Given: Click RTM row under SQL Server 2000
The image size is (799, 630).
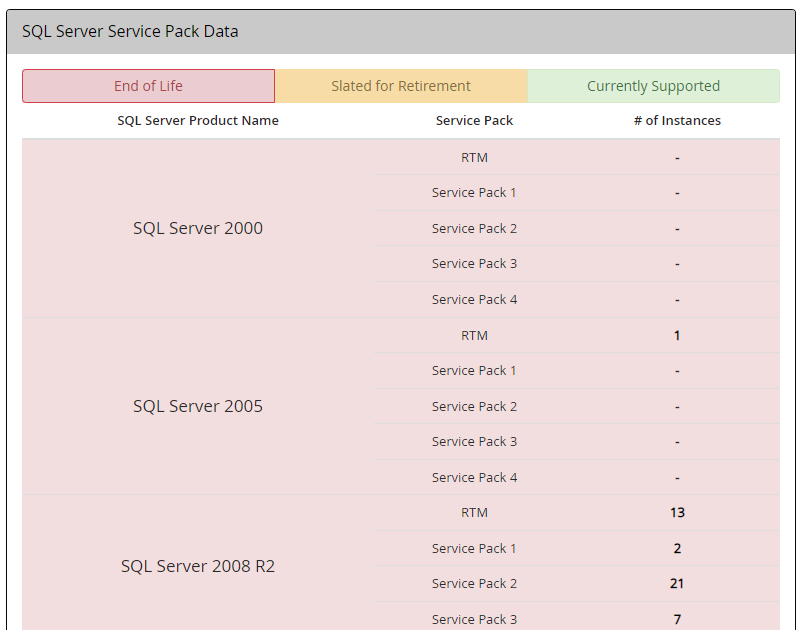Looking at the screenshot, I should click(x=474, y=158).
